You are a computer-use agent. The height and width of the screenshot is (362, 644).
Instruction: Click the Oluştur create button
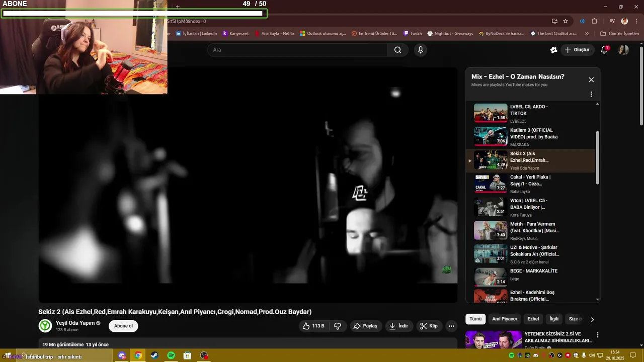[577, 50]
